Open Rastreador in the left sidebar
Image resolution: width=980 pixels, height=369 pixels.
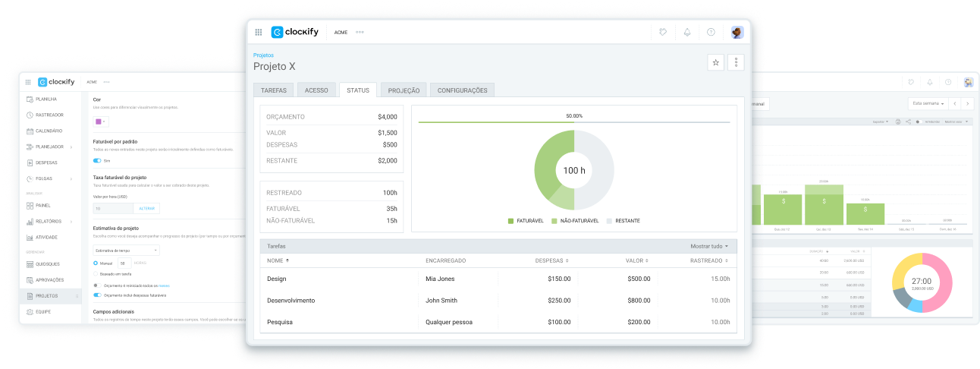[x=49, y=115]
